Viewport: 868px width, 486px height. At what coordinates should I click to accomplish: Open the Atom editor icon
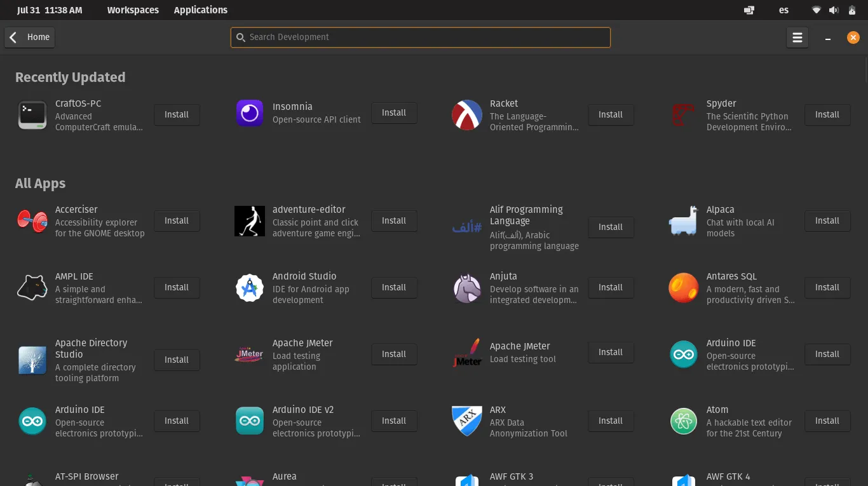pyautogui.click(x=683, y=421)
